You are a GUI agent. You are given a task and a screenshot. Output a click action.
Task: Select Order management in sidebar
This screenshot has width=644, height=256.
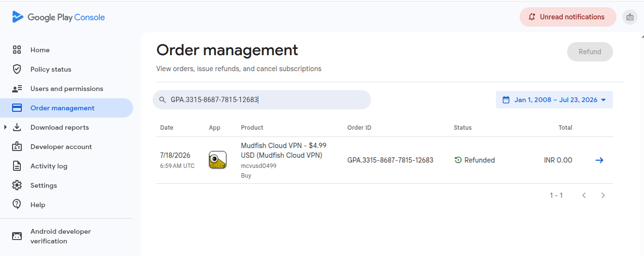point(66,108)
